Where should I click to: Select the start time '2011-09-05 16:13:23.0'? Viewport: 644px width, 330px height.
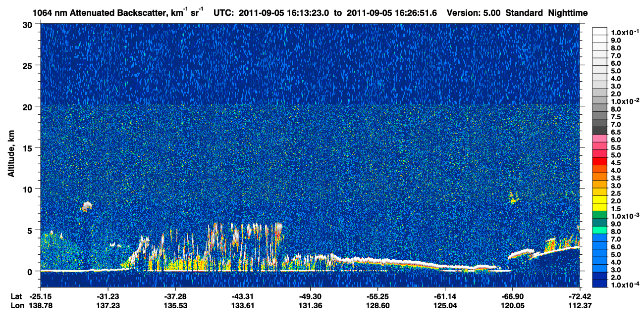pos(284,12)
